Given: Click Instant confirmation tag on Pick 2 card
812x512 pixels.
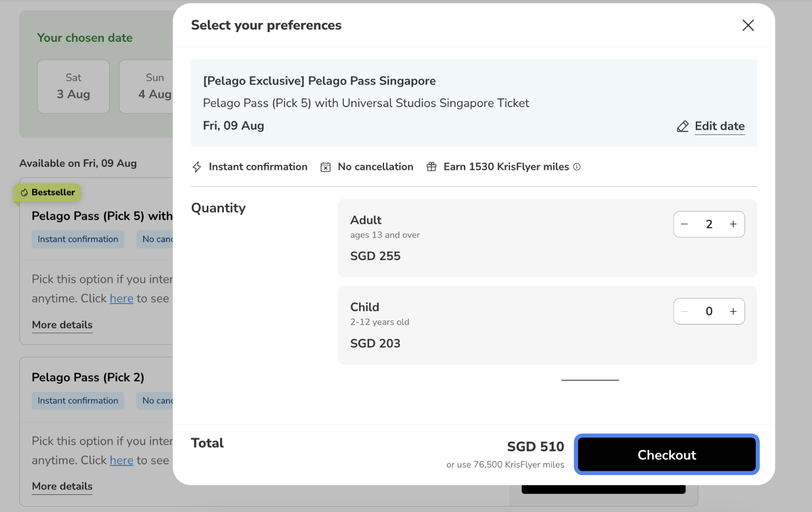Looking at the screenshot, I should tap(78, 401).
